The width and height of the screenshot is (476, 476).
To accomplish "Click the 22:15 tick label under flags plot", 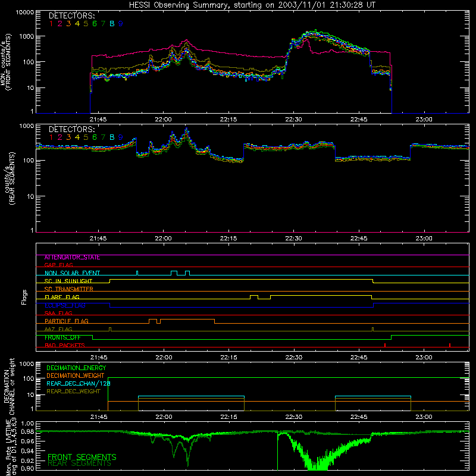I will [228, 358].
